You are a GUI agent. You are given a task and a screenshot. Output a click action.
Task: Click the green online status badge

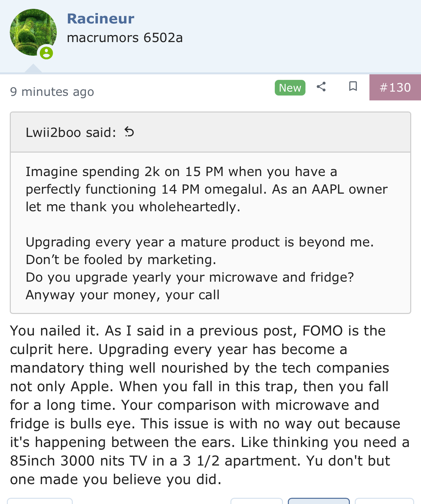pos(46,52)
